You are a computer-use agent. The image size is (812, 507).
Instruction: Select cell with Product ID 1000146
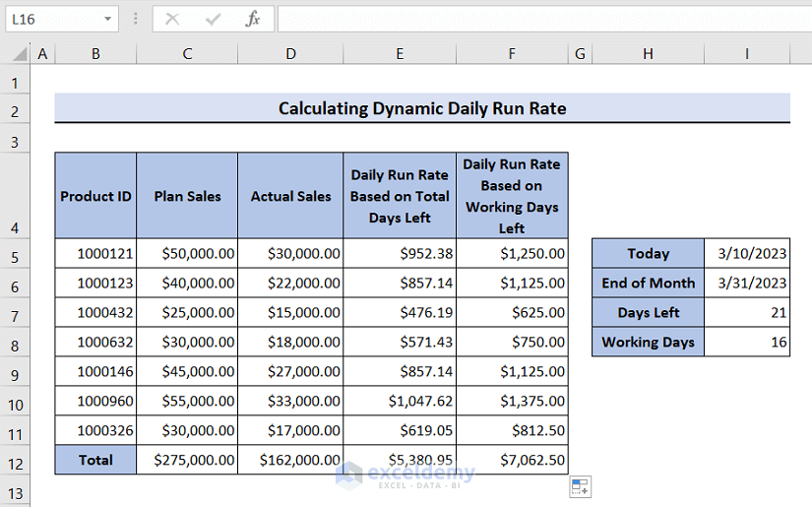click(95, 371)
